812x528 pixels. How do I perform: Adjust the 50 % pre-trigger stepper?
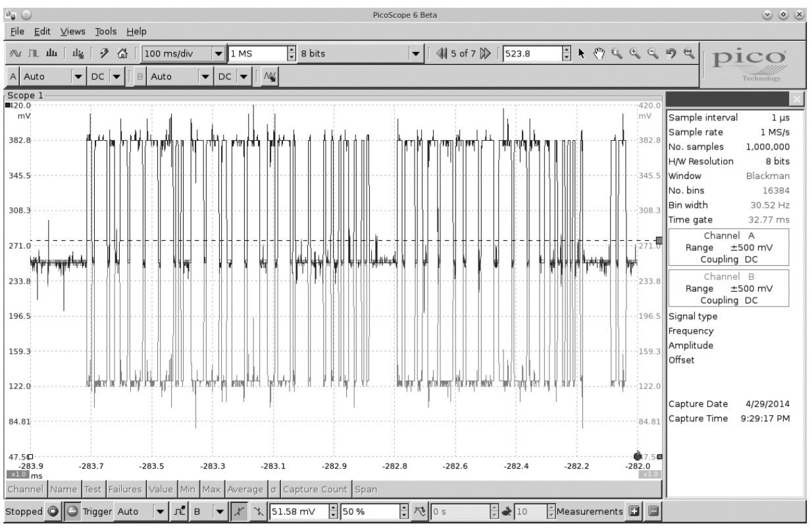[403, 512]
